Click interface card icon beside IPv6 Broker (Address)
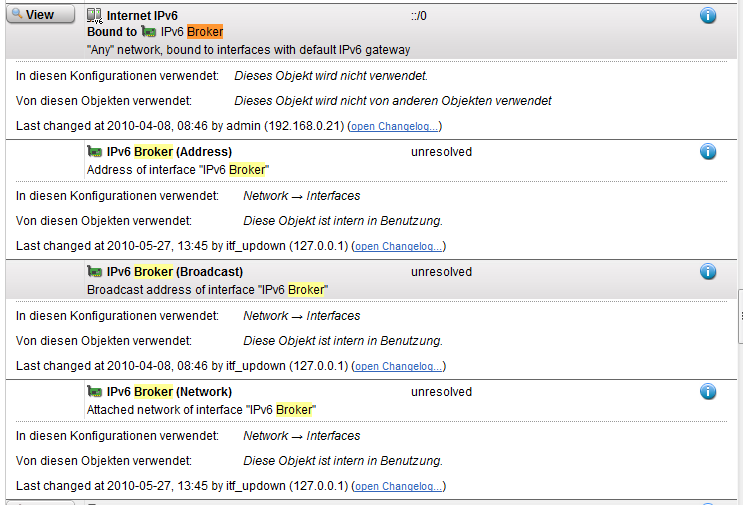The width and height of the screenshot is (743, 505). click(x=95, y=152)
